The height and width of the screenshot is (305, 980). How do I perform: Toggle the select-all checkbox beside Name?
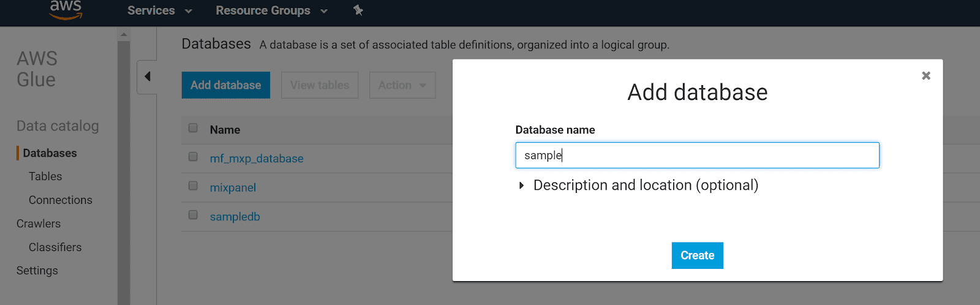tap(193, 128)
